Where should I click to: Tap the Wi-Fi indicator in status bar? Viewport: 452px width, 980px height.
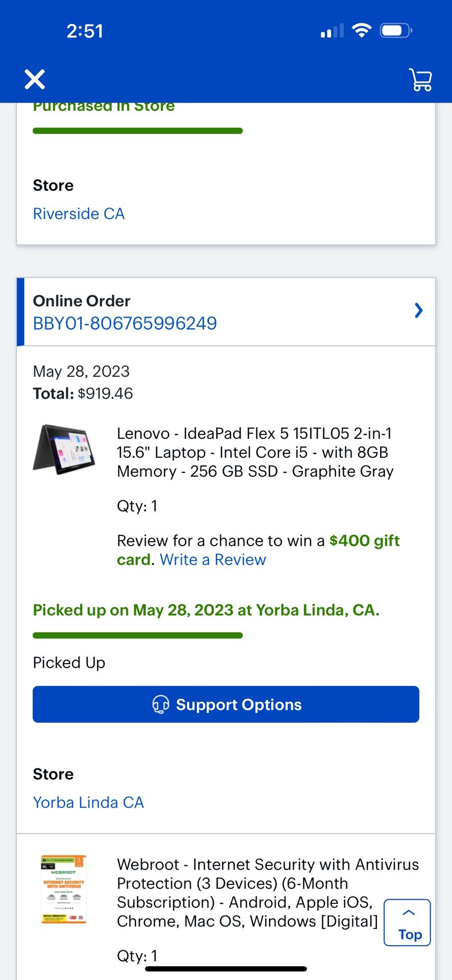(x=361, y=30)
